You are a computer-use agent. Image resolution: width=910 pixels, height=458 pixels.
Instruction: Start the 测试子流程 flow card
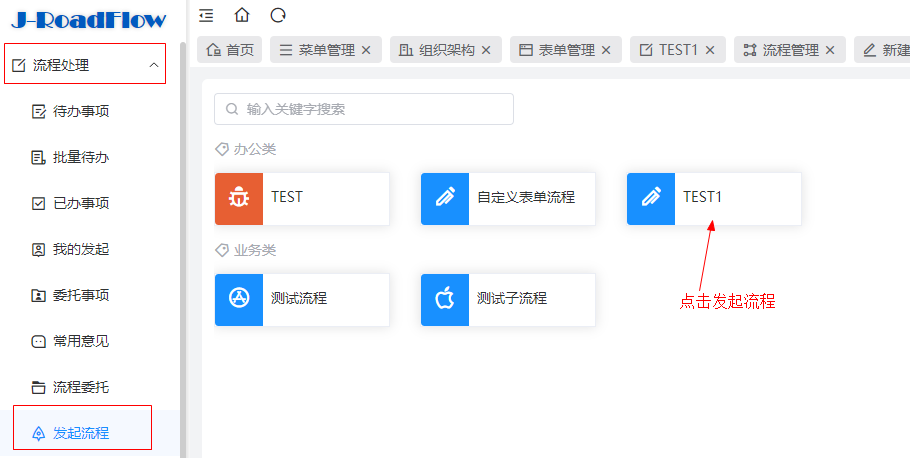[508, 300]
